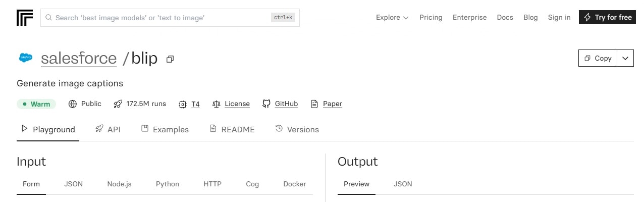Viewport: 644px width, 202px height.
Task: Click the Pricing nav link
Action: pos(431,18)
